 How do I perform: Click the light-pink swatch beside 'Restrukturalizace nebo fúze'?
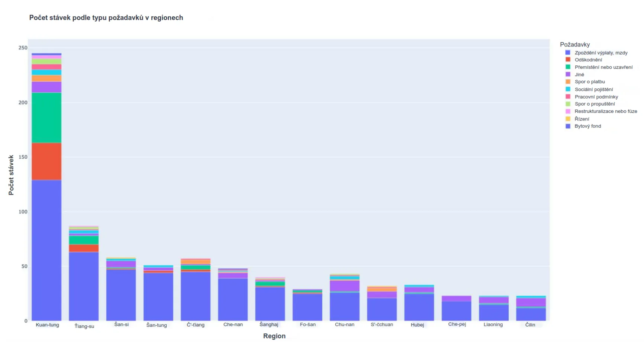click(x=568, y=112)
